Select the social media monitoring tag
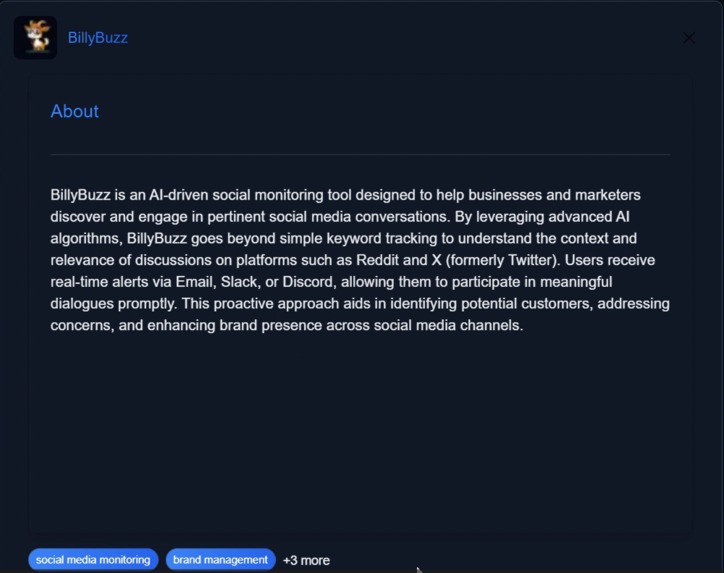The height and width of the screenshot is (573, 724). (x=93, y=560)
